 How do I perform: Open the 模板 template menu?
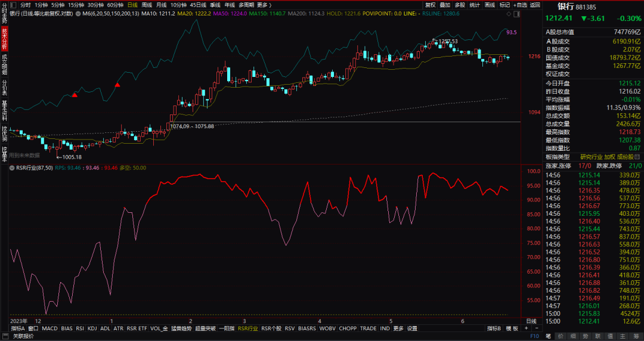click(512, 328)
